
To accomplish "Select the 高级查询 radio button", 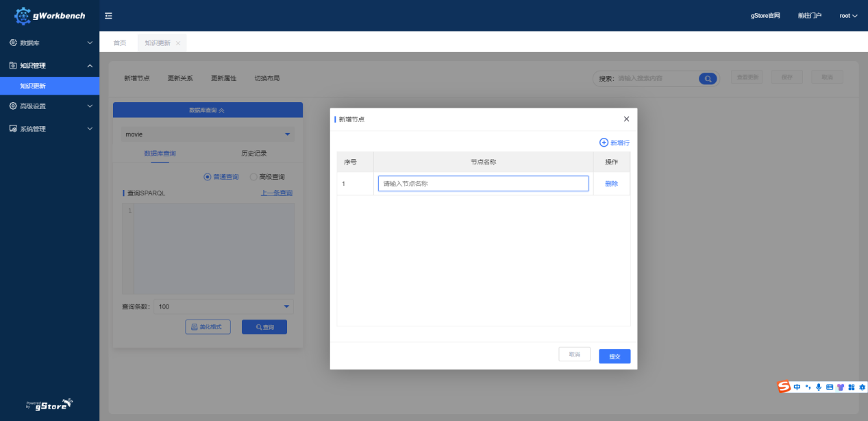I will point(253,177).
